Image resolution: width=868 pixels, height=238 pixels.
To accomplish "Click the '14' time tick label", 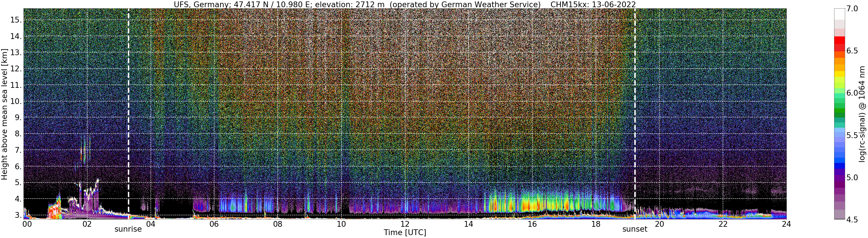I will 468,224.
